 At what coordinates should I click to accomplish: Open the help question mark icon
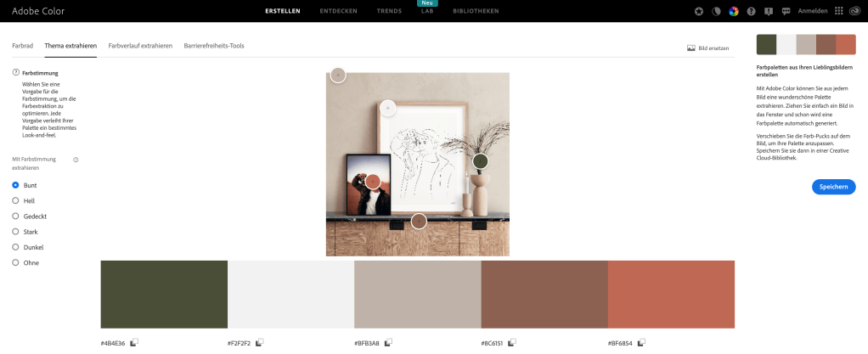click(x=751, y=11)
